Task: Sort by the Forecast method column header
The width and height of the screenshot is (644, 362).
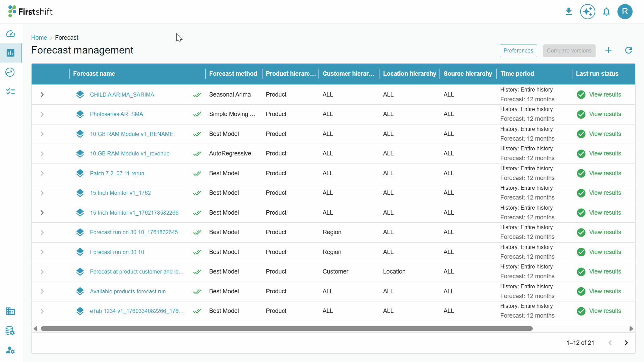Action: coord(233,74)
